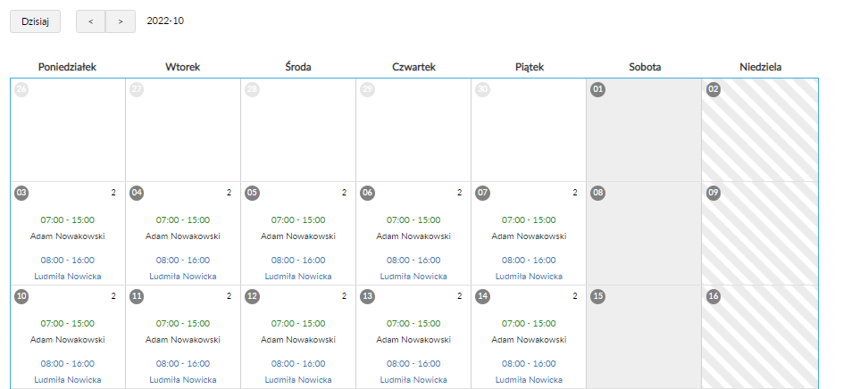Click the day 16 Sunday badge
The image size is (868, 389).
[714, 295]
